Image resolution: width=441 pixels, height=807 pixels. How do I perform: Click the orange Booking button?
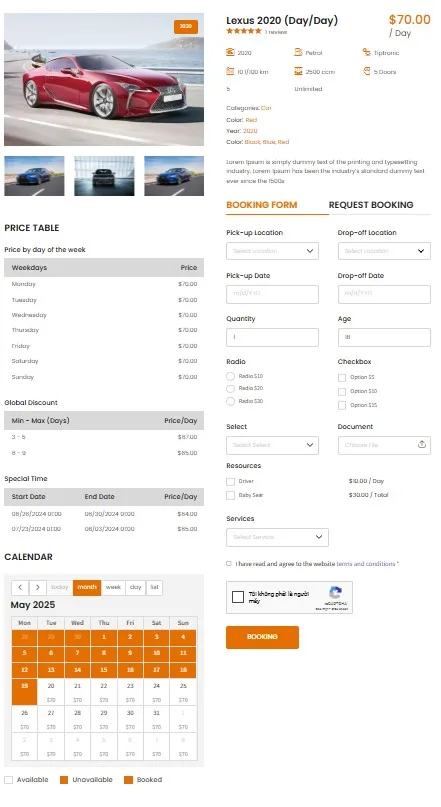tap(262, 637)
